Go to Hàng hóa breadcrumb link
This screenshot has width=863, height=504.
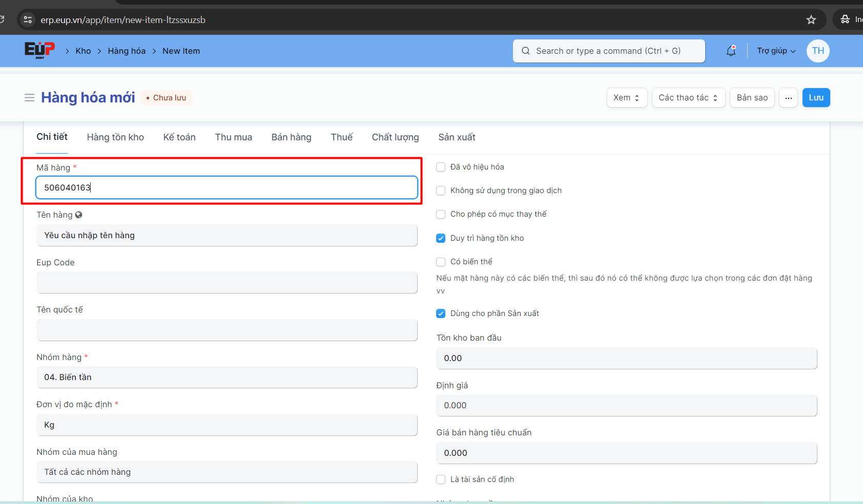tap(127, 51)
